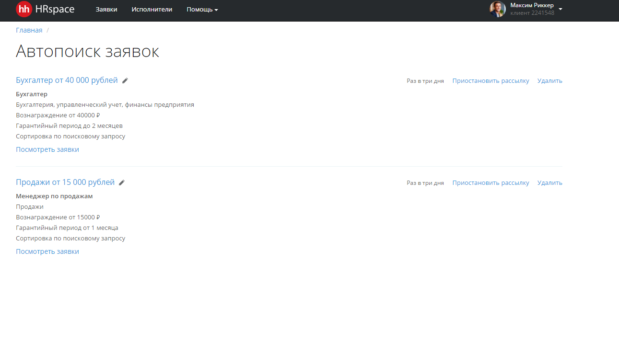
Task: Delete the Бухгалтер от 40 000 рублей autosearch
Action: (x=549, y=81)
